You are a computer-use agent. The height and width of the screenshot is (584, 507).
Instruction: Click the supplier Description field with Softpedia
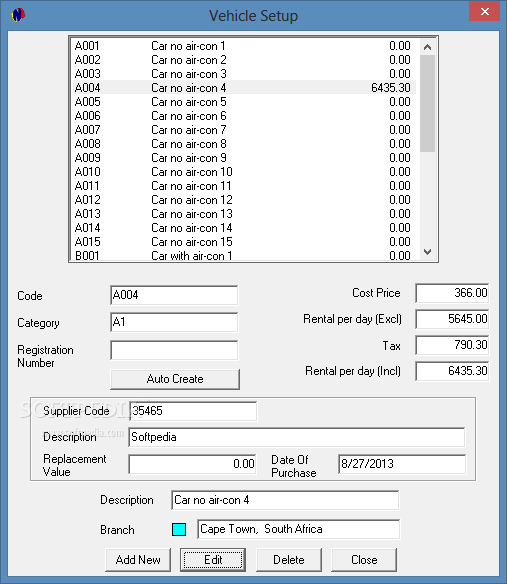pos(297,437)
